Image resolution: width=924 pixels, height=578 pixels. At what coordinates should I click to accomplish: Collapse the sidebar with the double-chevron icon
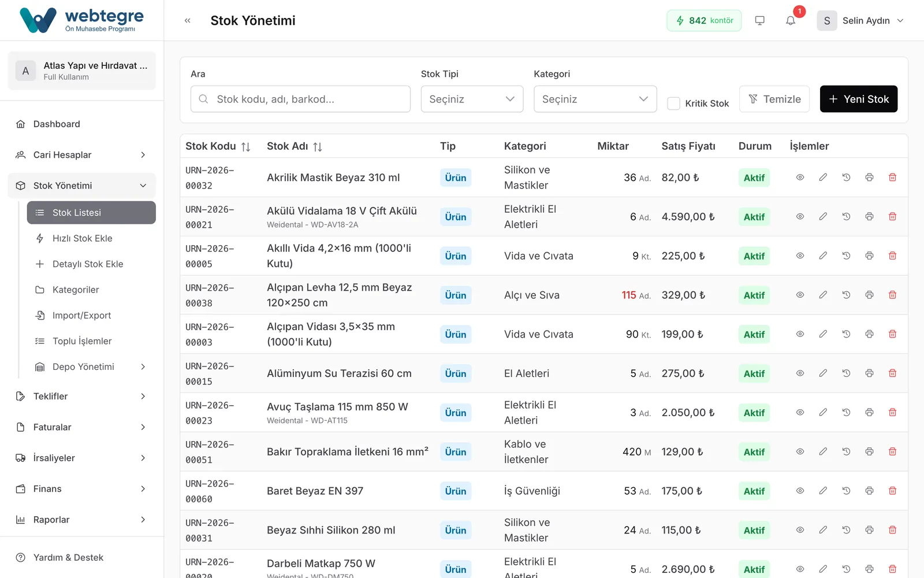pos(187,20)
